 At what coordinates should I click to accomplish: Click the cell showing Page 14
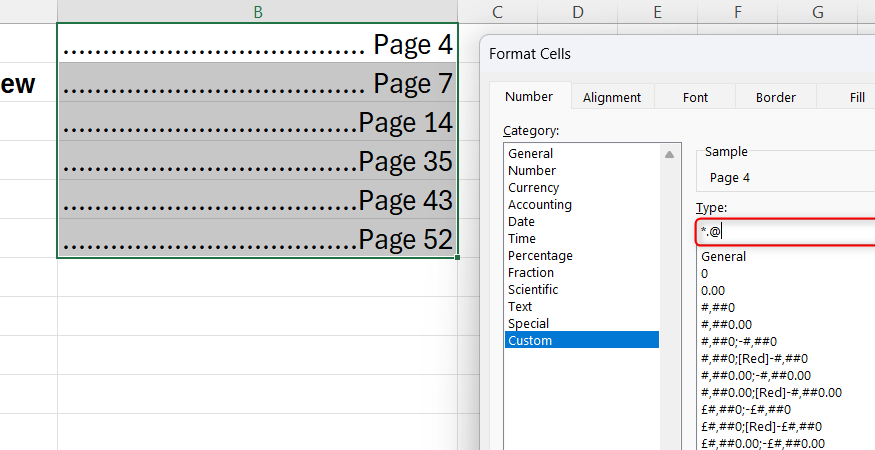point(257,121)
